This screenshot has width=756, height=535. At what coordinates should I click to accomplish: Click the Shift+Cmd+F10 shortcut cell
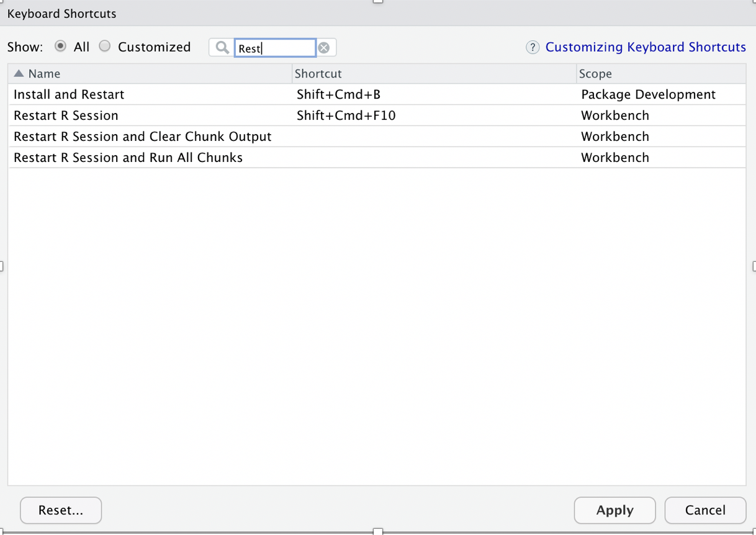(x=344, y=115)
